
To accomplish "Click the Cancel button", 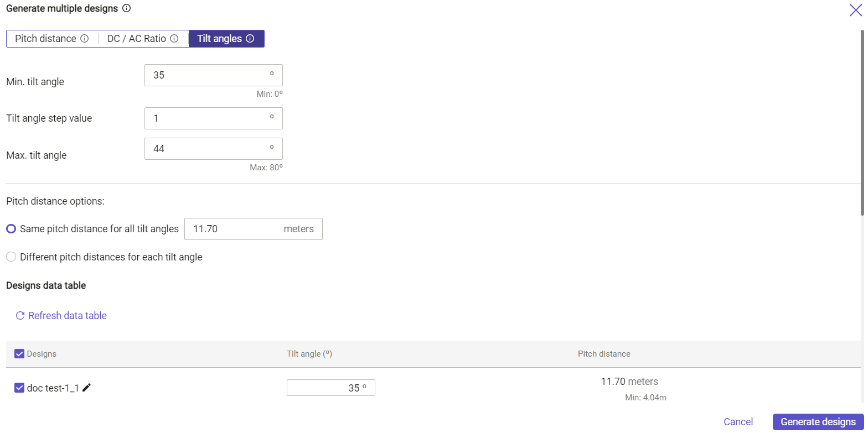I will pos(738,422).
